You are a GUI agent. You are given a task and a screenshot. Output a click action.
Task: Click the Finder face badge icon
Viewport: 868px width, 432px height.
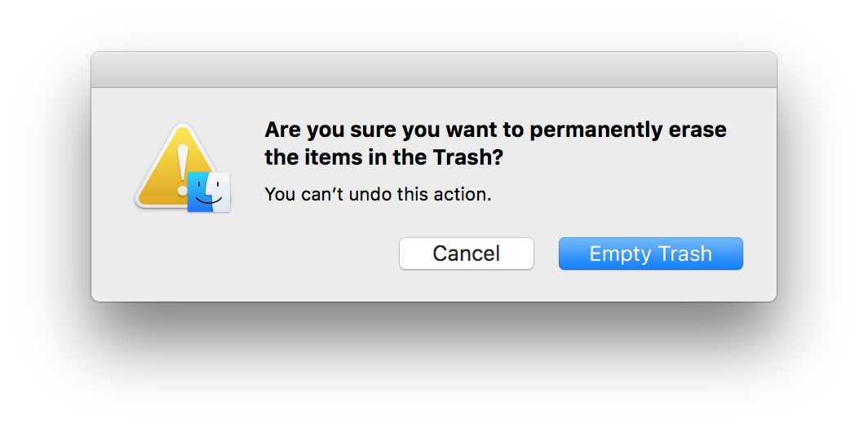(209, 192)
